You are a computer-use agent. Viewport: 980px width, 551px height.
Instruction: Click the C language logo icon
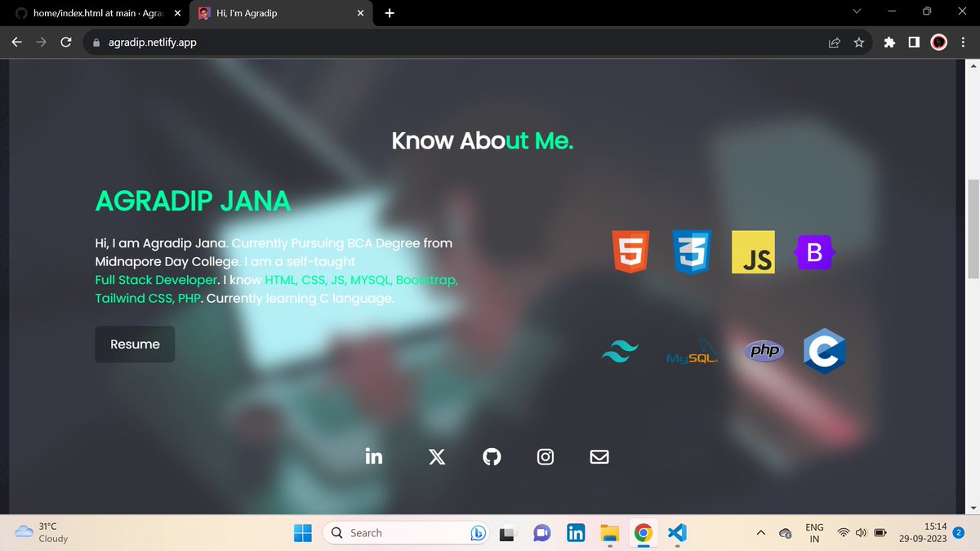[x=824, y=352]
